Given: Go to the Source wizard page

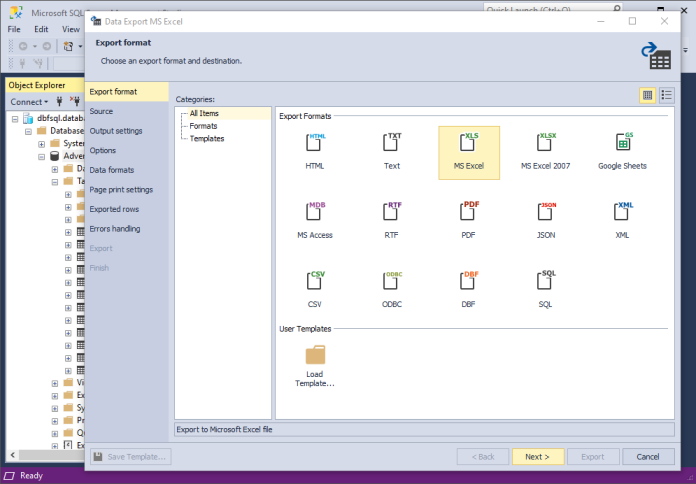Looking at the screenshot, I should coord(127,111).
